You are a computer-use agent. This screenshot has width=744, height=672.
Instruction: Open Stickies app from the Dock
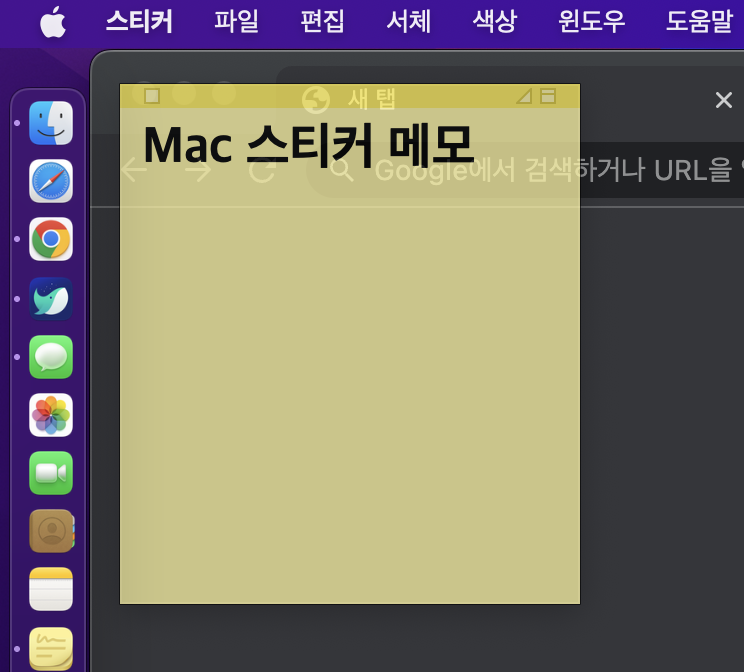(x=51, y=648)
